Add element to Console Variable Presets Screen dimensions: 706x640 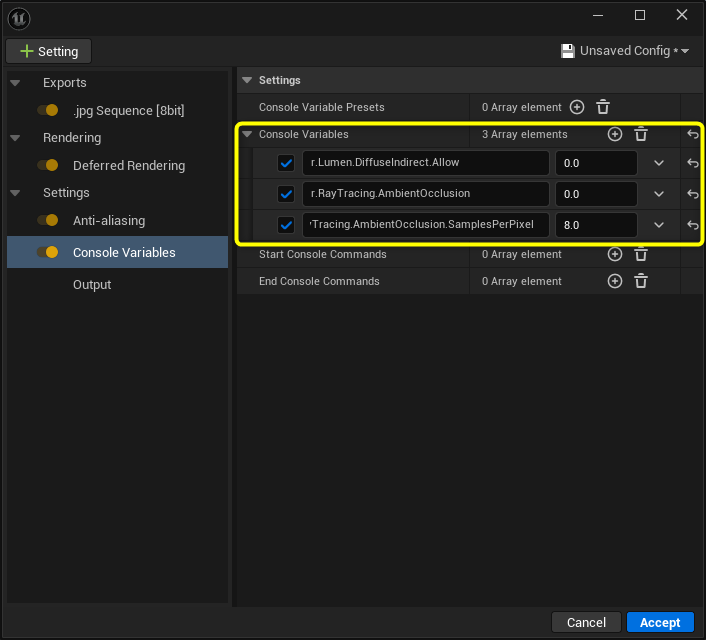coord(577,107)
